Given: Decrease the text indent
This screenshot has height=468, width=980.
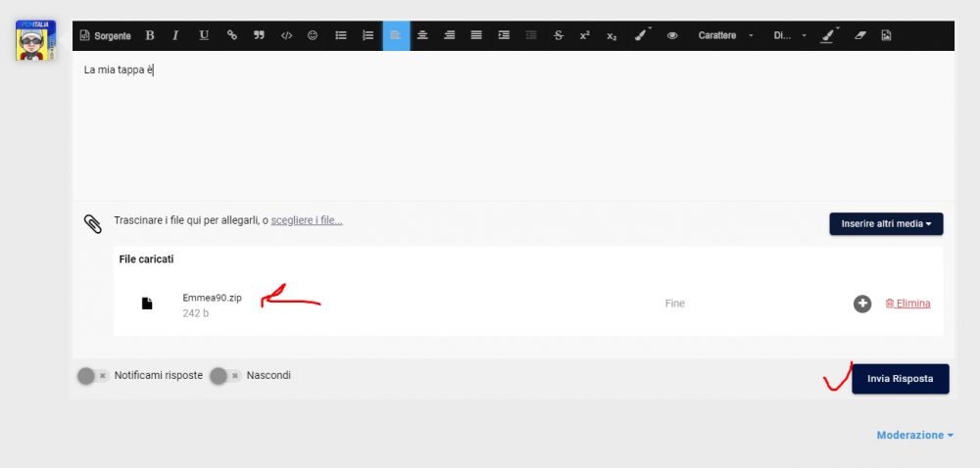Looking at the screenshot, I should tap(530, 36).
